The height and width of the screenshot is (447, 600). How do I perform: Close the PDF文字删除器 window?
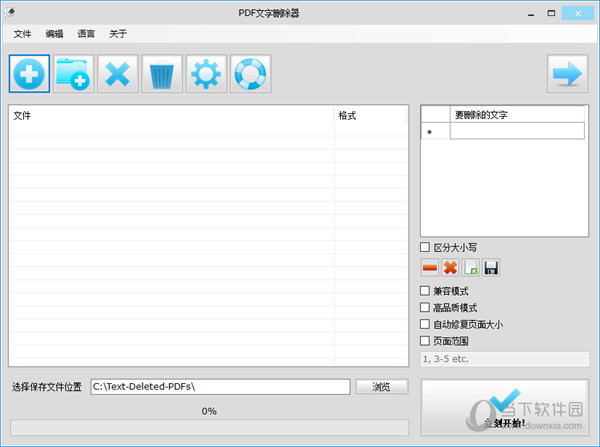578,14
